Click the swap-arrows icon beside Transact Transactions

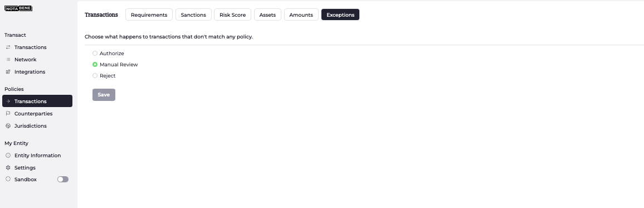coord(8,47)
